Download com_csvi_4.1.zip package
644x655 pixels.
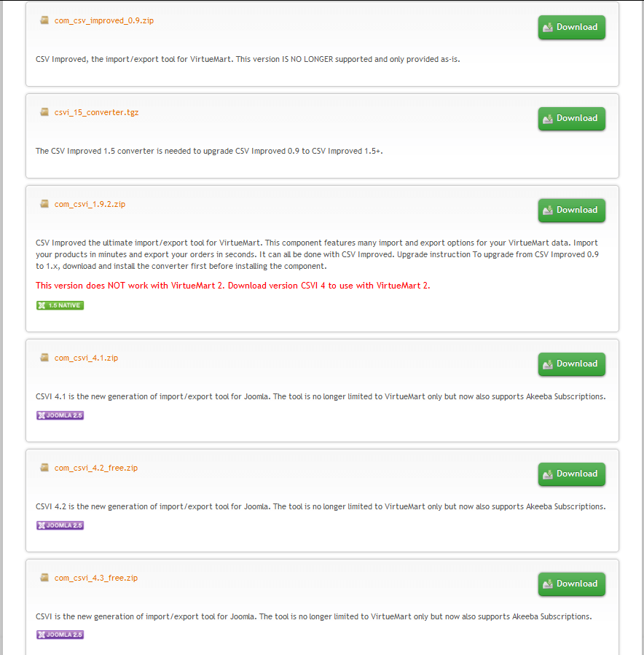click(x=571, y=364)
